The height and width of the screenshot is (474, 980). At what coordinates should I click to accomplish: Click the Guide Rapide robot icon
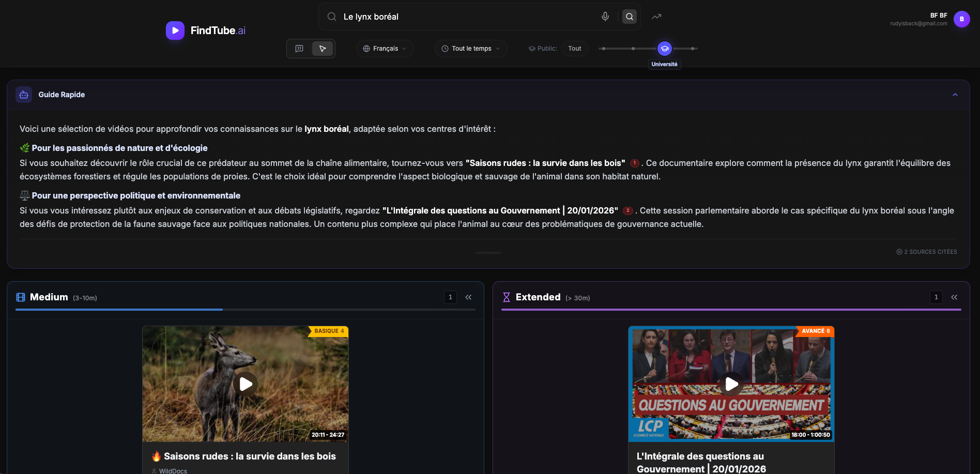coord(24,95)
